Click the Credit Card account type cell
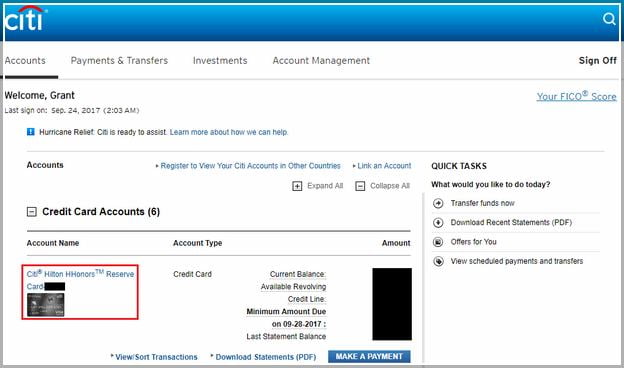Image resolution: width=624 pixels, height=368 pixels. 192,275
